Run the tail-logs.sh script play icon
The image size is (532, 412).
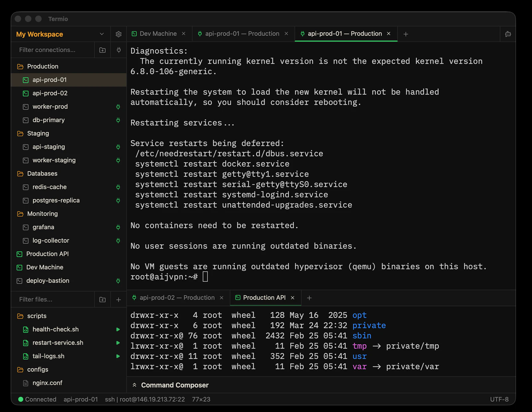(118, 356)
